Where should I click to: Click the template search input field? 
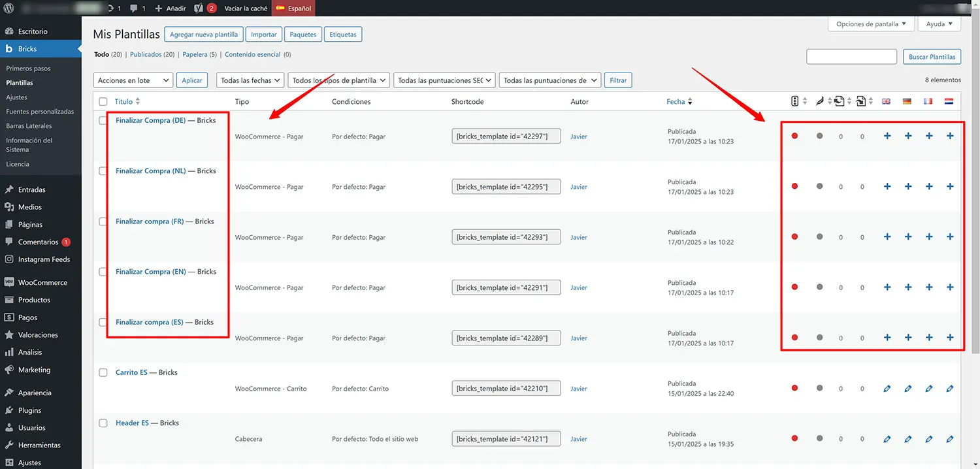pos(851,57)
